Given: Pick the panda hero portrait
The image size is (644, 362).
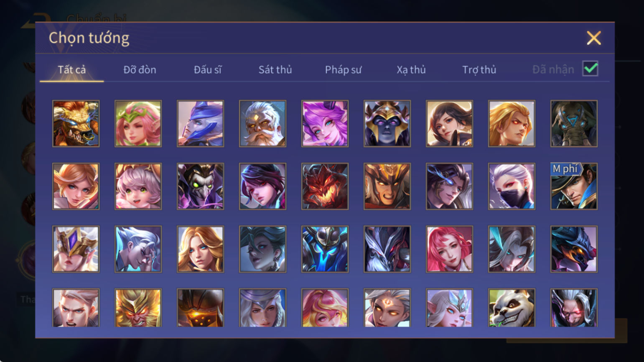Looking at the screenshot, I should 512,308.
